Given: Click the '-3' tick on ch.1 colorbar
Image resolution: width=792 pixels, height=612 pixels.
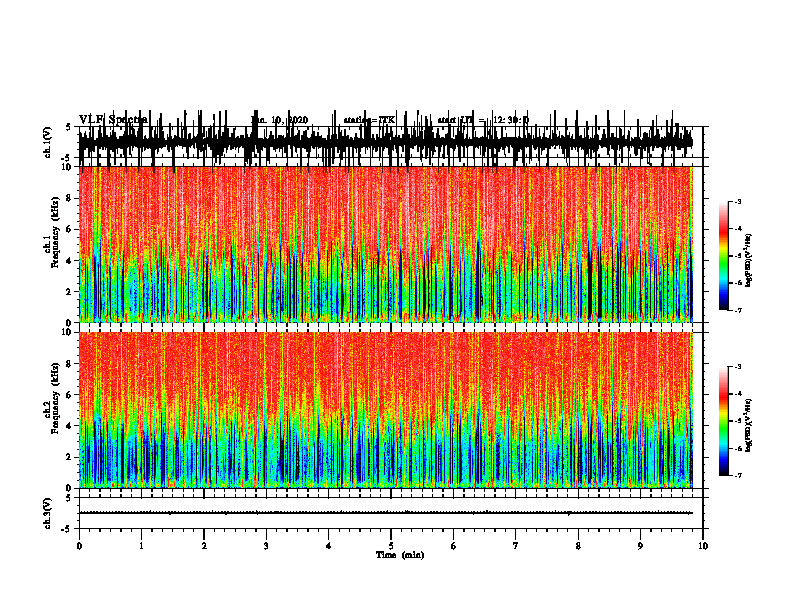Looking at the screenshot, I should (737, 201).
